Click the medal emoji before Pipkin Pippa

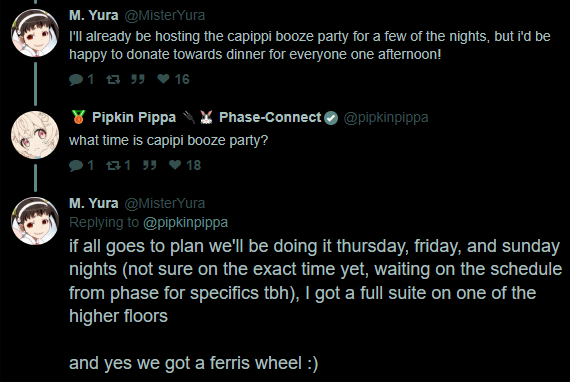tap(79, 117)
